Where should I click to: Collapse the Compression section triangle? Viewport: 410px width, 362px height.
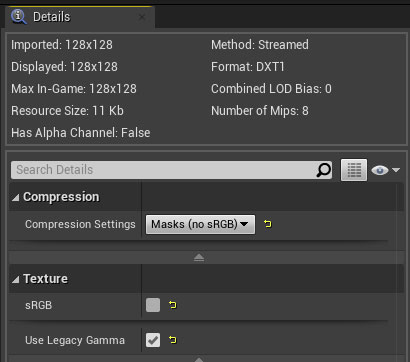tap(15, 198)
